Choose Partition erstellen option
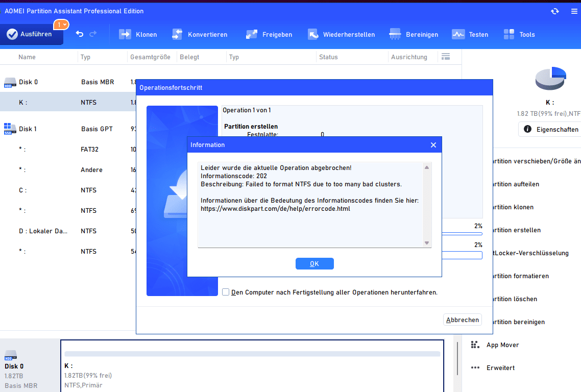 pyautogui.click(x=517, y=230)
